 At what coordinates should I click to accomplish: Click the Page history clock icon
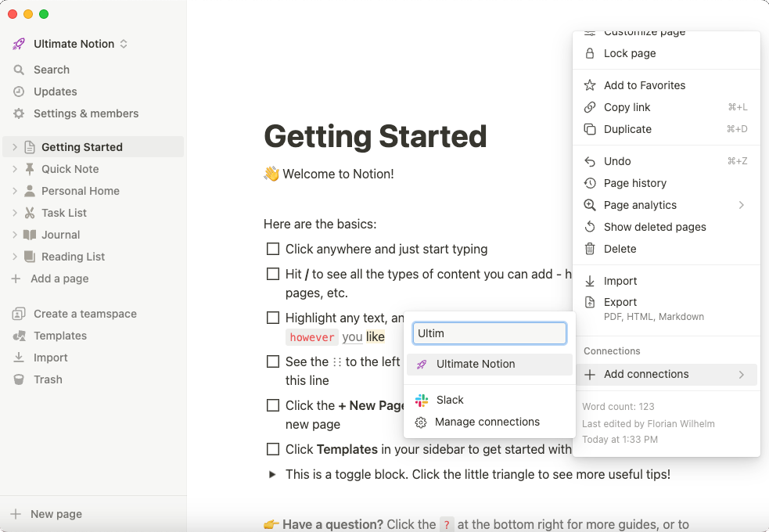[590, 183]
